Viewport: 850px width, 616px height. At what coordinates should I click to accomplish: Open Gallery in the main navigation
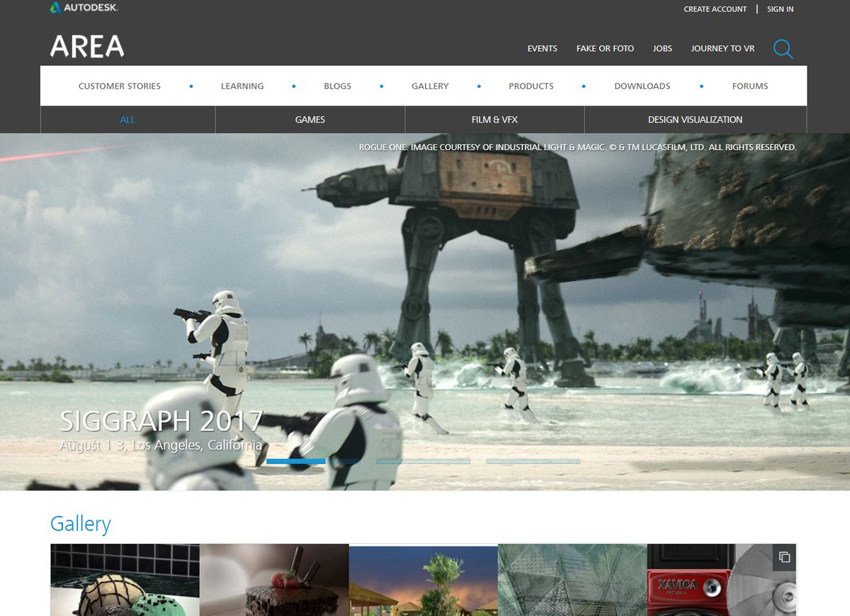click(430, 86)
